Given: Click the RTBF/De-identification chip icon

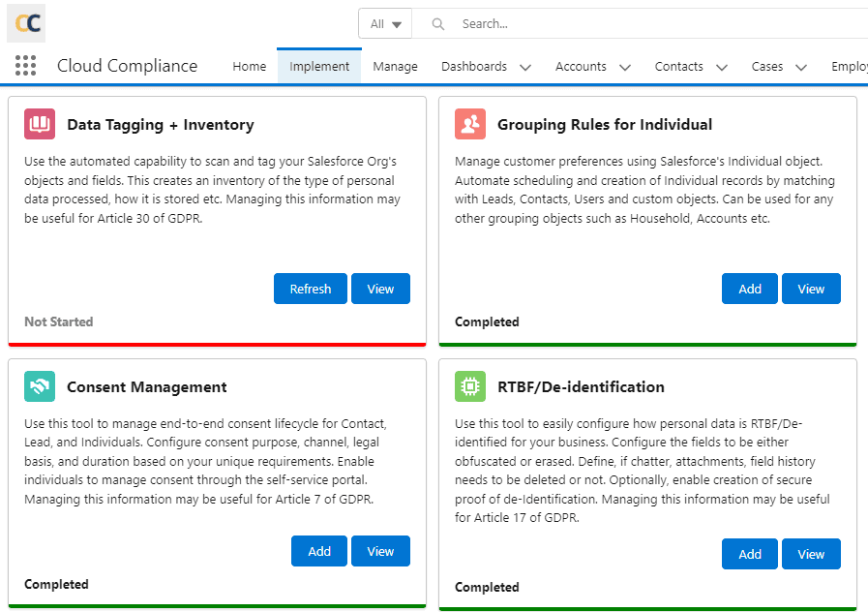Looking at the screenshot, I should (x=470, y=386).
